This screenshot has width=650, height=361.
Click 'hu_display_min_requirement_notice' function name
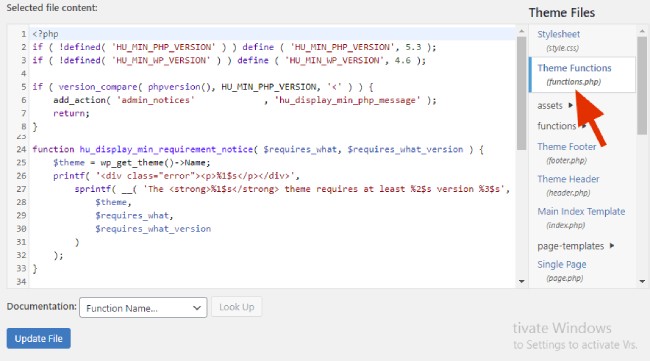point(166,149)
